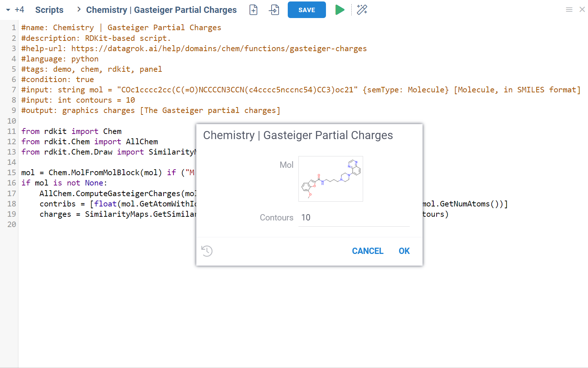Click the import script icon next to SAVE

pos(273,10)
